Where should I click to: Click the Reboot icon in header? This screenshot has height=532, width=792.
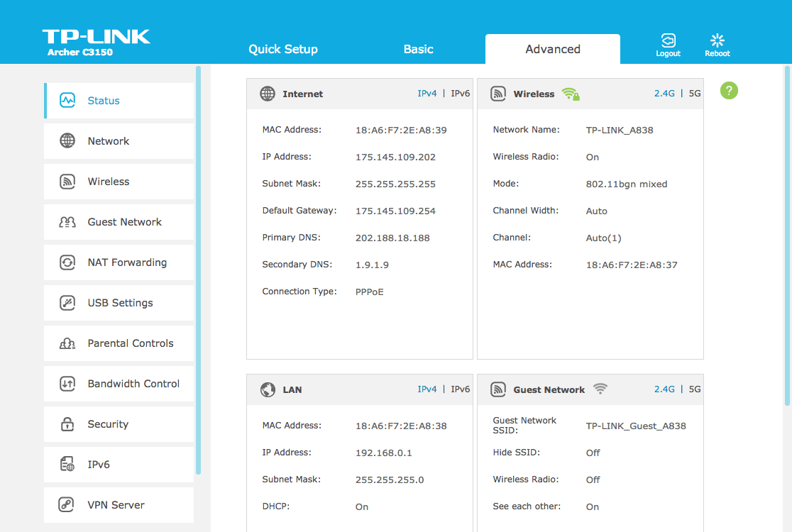(717, 40)
